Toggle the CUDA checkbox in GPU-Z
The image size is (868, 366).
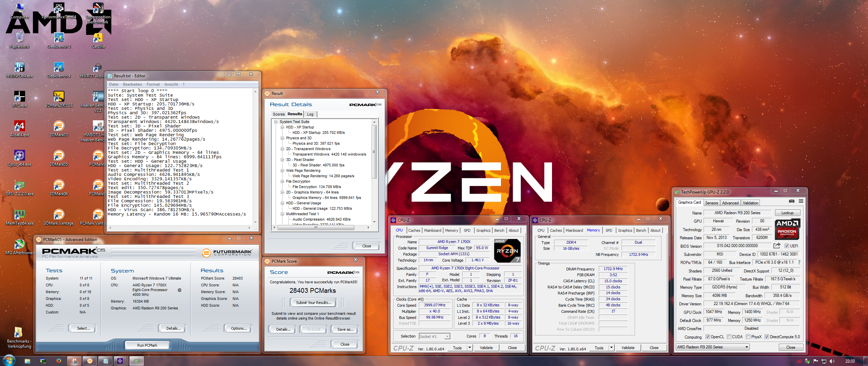[729, 337]
